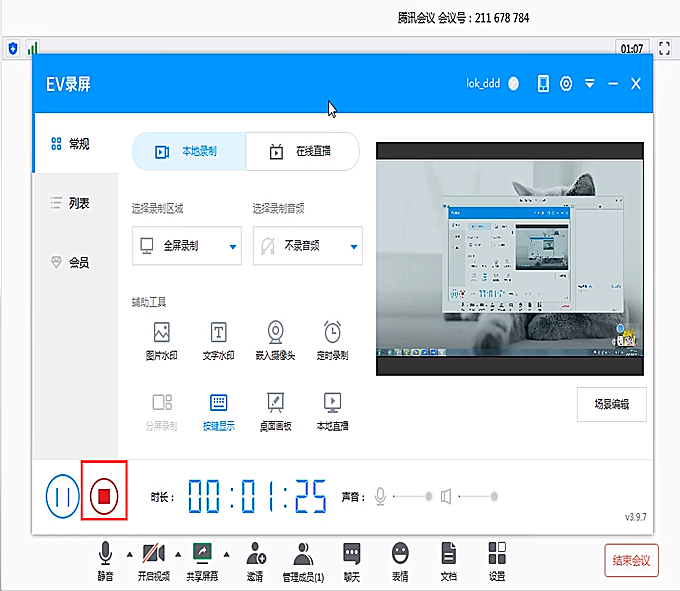Screen dimensions: 680x591
Task: Open the 桌面画板 desktop drawing board
Action: tap(275, 412)
